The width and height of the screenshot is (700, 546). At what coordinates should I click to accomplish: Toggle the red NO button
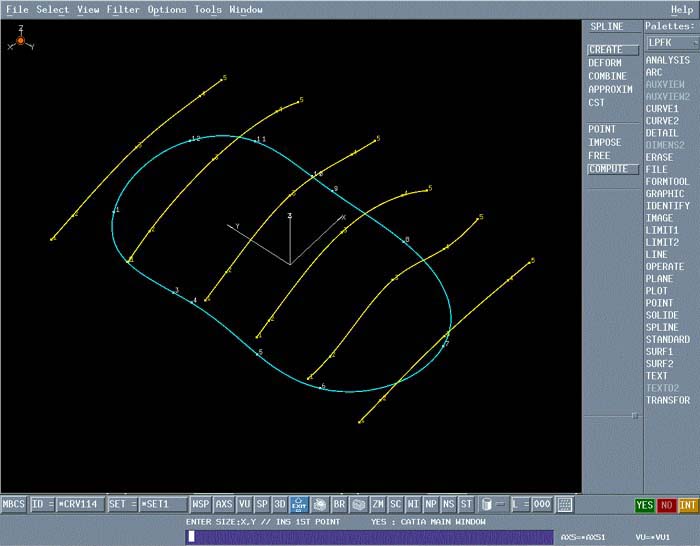pos(667,505)
